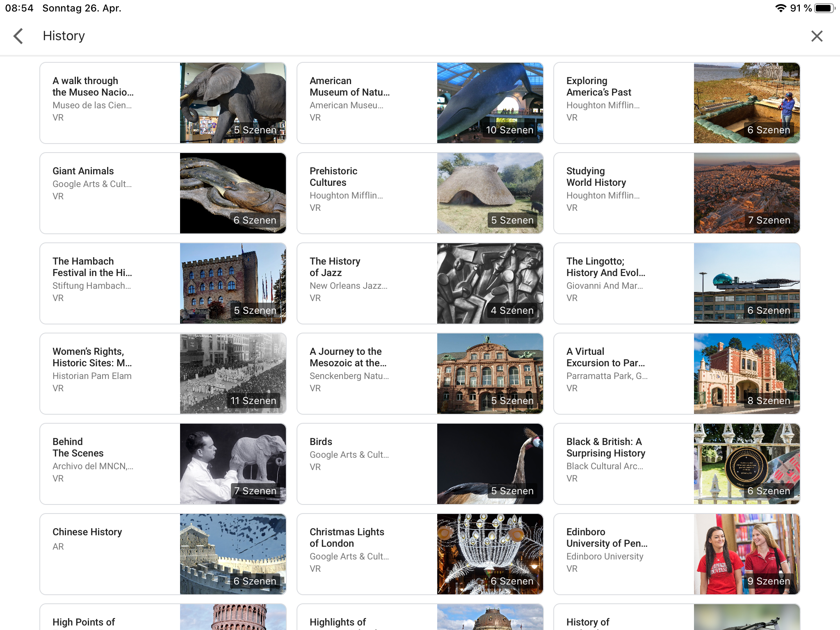
Task: Open Behind The Scenes sculptor thumbnail
Action: (x=233, y=464)
